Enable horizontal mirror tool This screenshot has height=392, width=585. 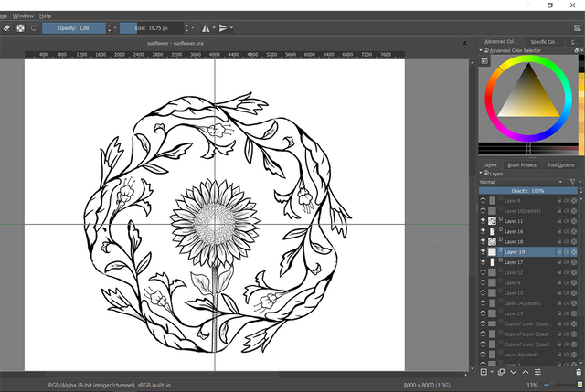point(204,27)
